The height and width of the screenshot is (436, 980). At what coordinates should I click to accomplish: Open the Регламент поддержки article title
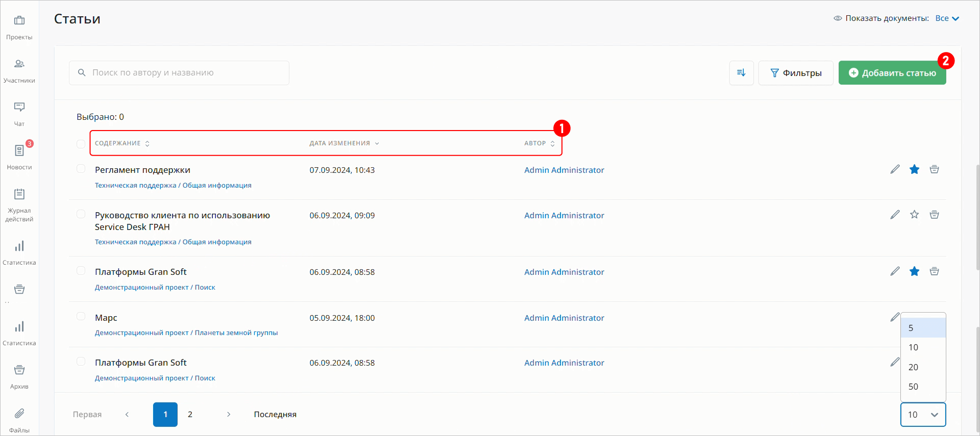click(142, 170)
